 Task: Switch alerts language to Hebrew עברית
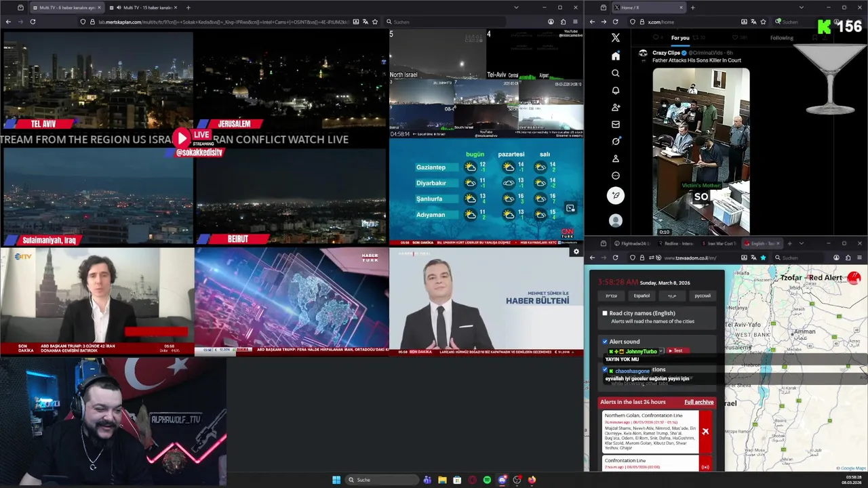611,296
